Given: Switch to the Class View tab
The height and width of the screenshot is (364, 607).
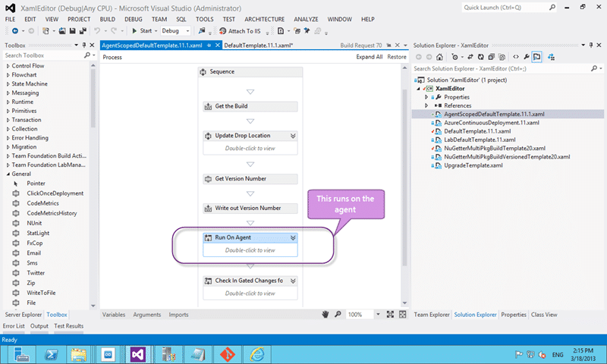Looking at the screenshot, I should pos(544,315).
